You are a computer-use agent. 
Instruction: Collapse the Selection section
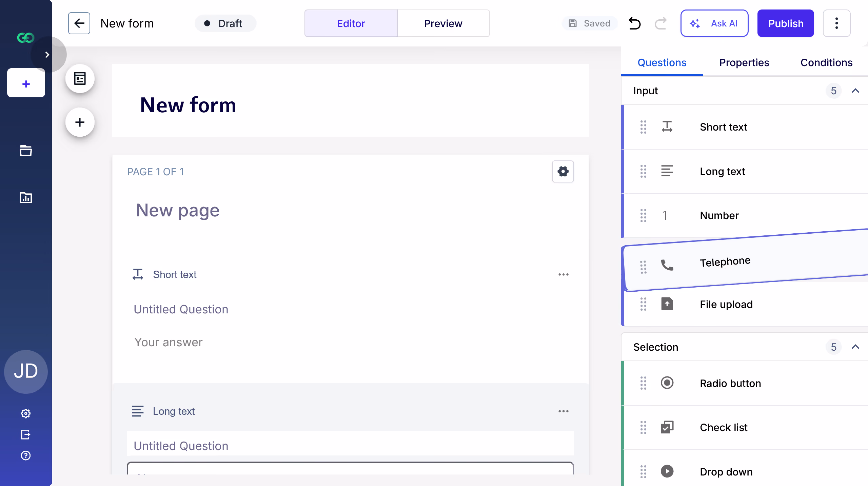855,347
